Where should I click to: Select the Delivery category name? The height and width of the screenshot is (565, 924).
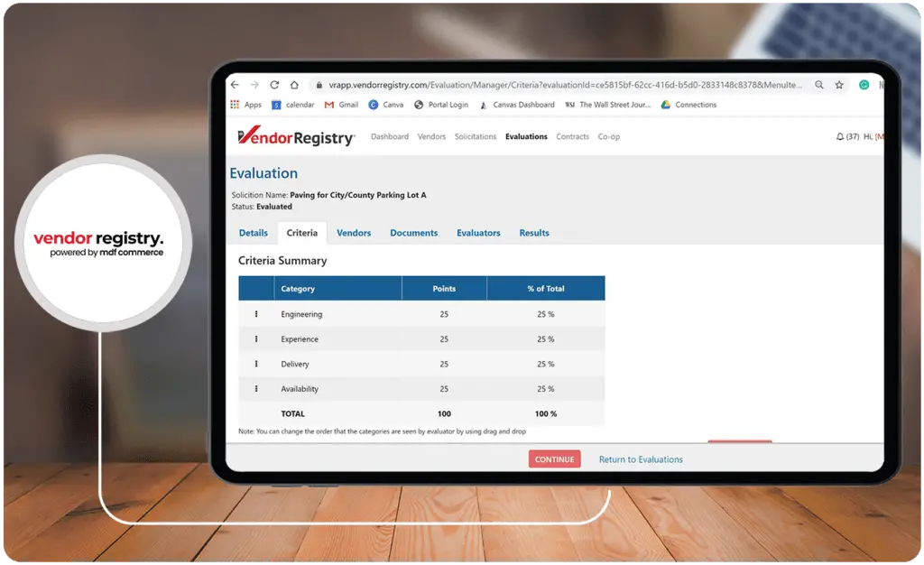click(x=295, y=364)
